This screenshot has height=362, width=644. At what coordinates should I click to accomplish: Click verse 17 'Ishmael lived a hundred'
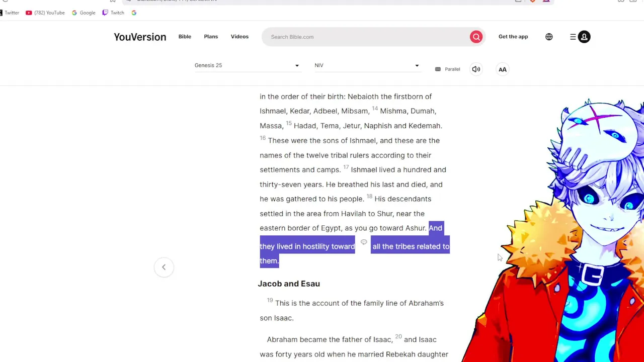click(x=391, y=170)
